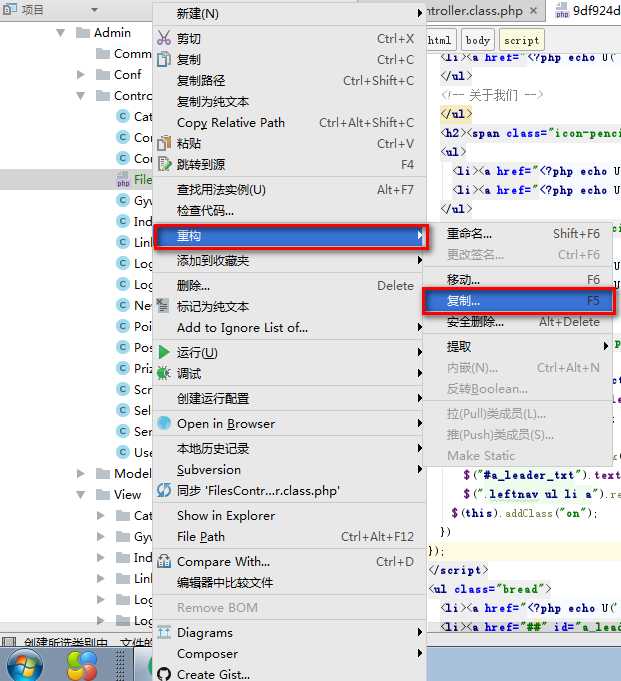Viewport: 621px width, 681px height.
Task: Select 编辑器中比较文件
Action: pyautogui.click(x=290, y=582)
